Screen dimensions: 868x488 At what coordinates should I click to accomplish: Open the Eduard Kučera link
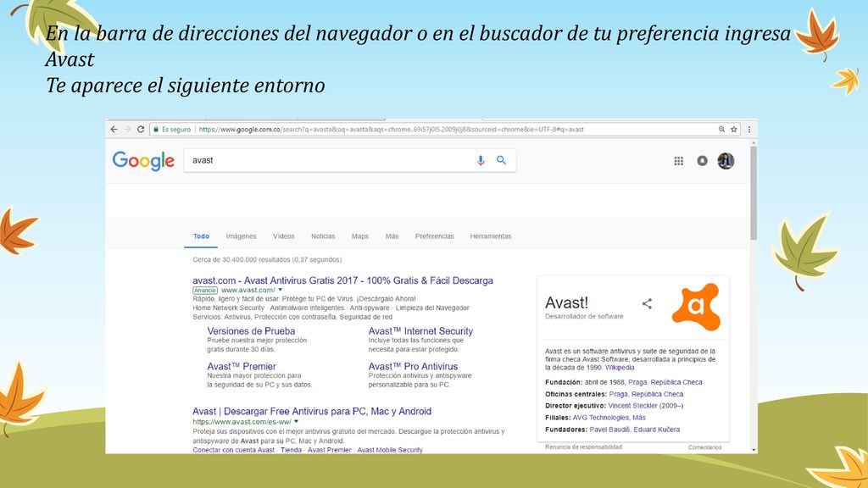[657, 430]
